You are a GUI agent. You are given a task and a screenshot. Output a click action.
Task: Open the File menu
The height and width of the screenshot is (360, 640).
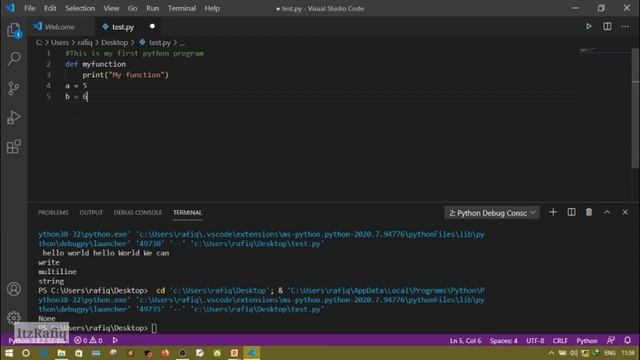29,8
